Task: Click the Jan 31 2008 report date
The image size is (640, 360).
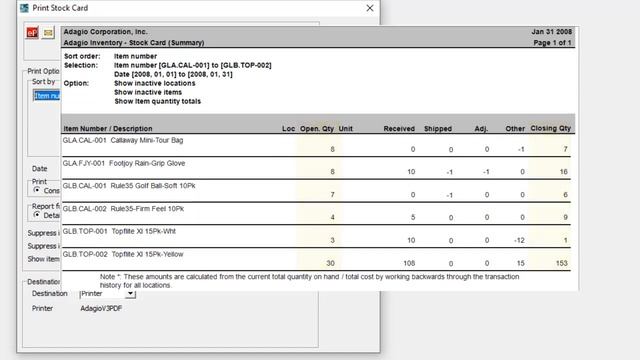Action: pos(551,32)
